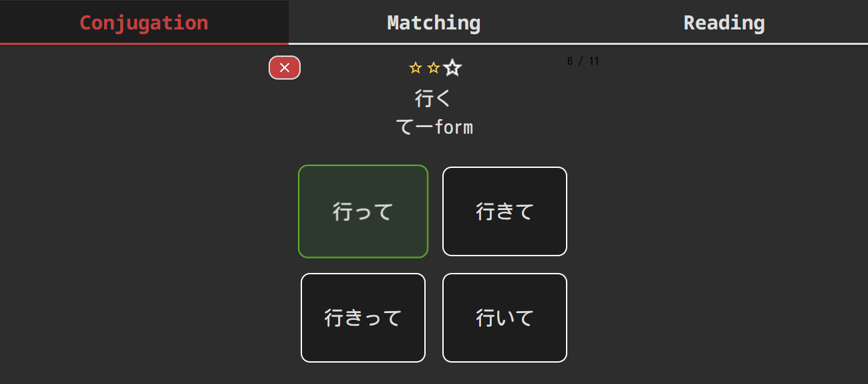Click the empty white-outlined star
This screenshot has height=384, width=868.
(453, 68)
